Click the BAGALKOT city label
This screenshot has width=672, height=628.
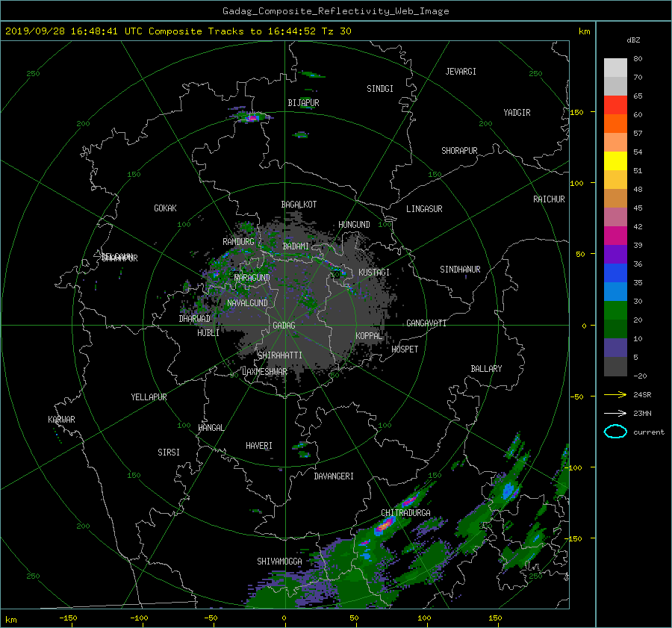coord(299,205)
